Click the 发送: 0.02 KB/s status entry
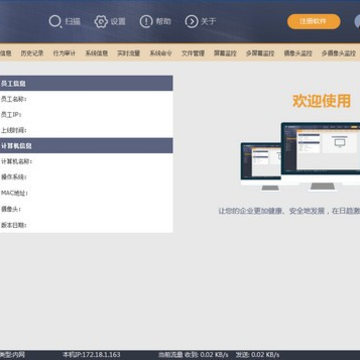360x360 pixels. (x=258, y=355)
